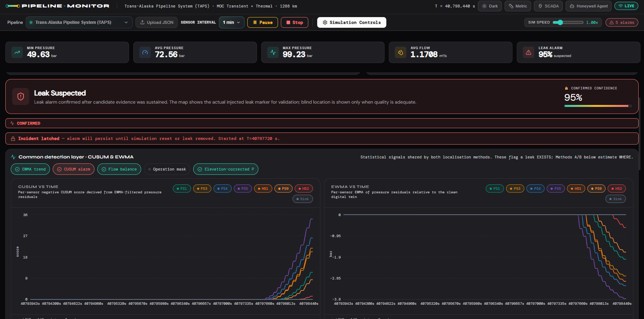
Task: Toggle PS3 series in CUSUM chart
Action: click(x=202, y=189)
